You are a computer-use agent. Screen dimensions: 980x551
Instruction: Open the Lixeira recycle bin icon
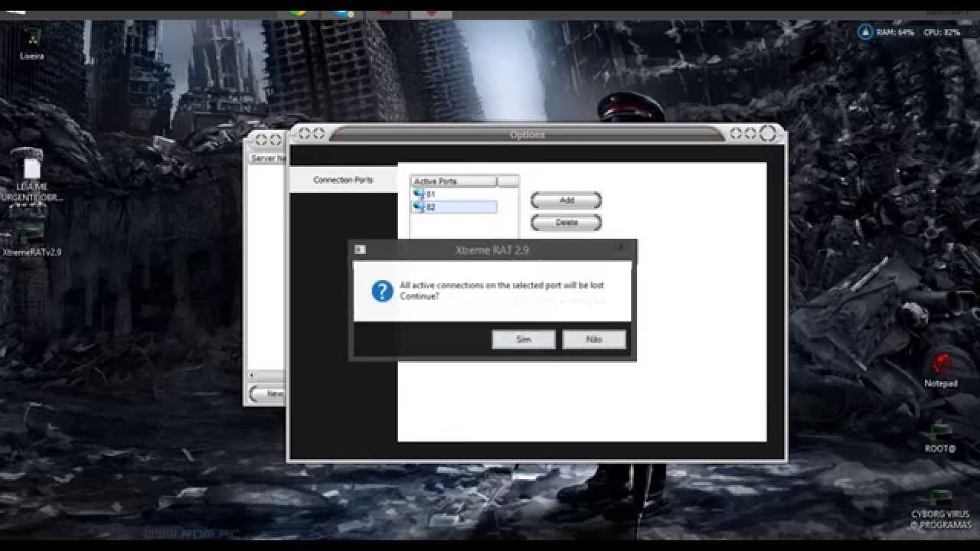[31, 43]
